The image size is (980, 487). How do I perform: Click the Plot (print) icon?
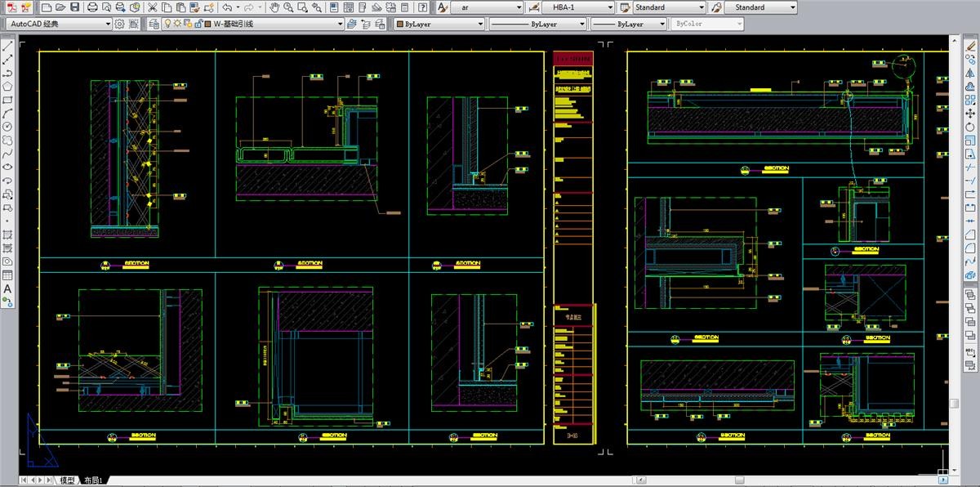pyautogui.click(x=92, y=7)
